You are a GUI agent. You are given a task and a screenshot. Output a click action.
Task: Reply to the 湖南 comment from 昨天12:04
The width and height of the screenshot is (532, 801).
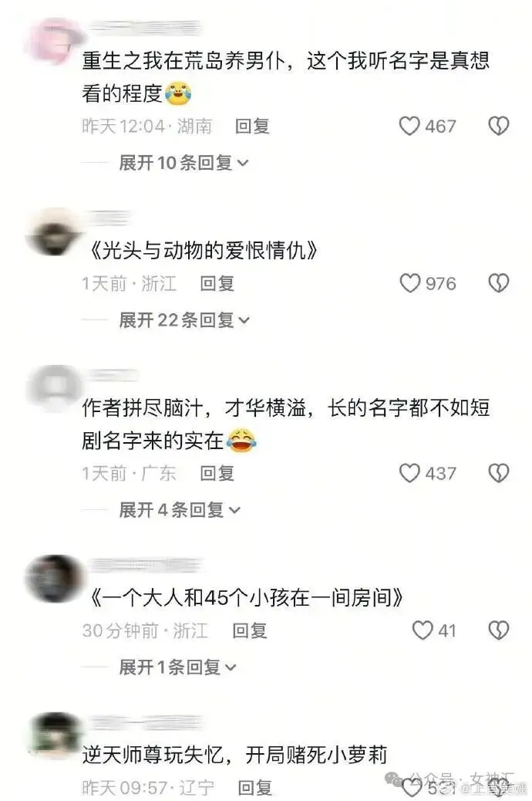click(x=252, y=127)
